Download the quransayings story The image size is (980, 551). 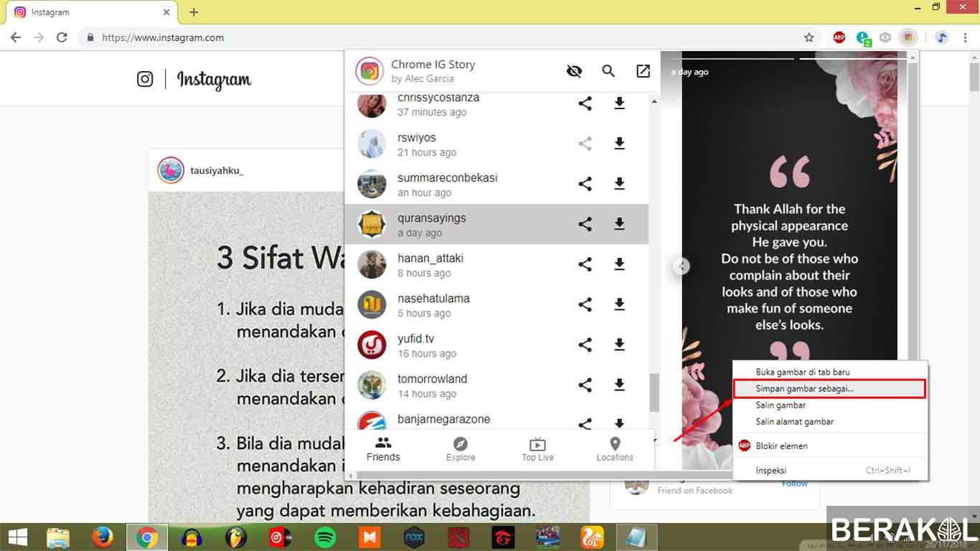pyautogui.click(x=619, y=225)
